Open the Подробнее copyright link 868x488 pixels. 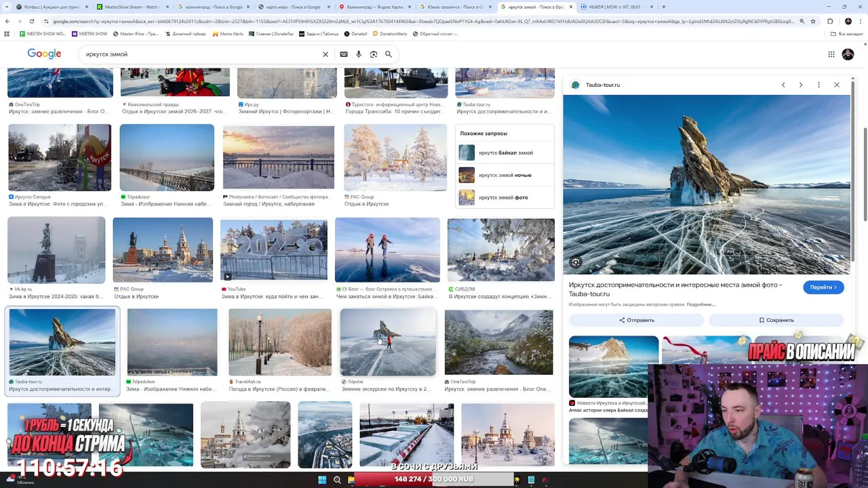(x=701, y=304)
